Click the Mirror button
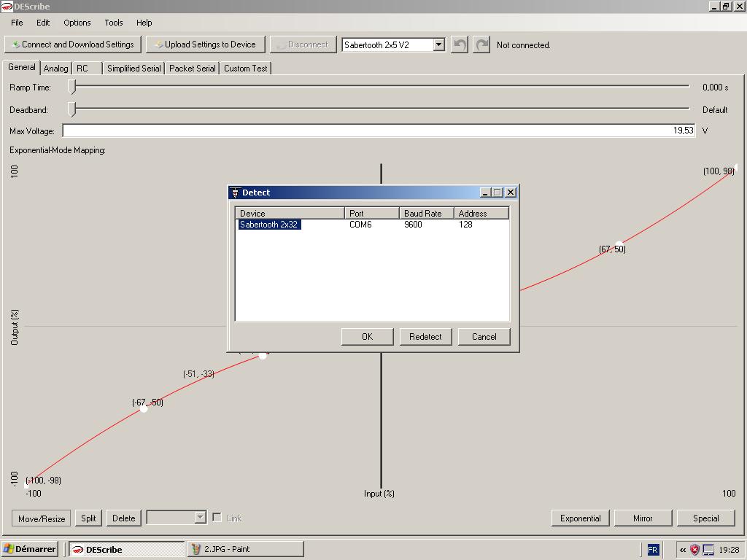The height and width of the screenshot is (560, 747). tap(643, 518)
